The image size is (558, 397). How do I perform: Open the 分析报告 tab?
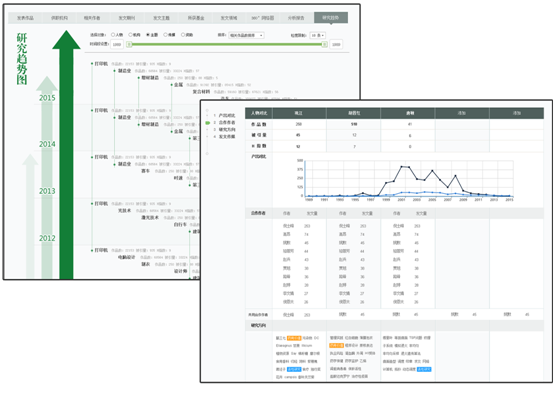pos(296,18)
